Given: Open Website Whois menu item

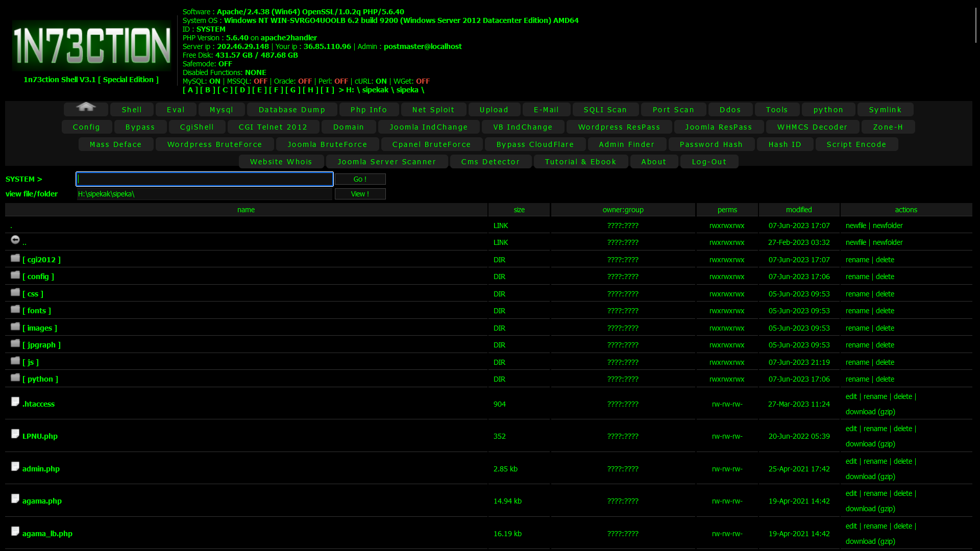Looking at the screenshot, I should click(281, 162).
